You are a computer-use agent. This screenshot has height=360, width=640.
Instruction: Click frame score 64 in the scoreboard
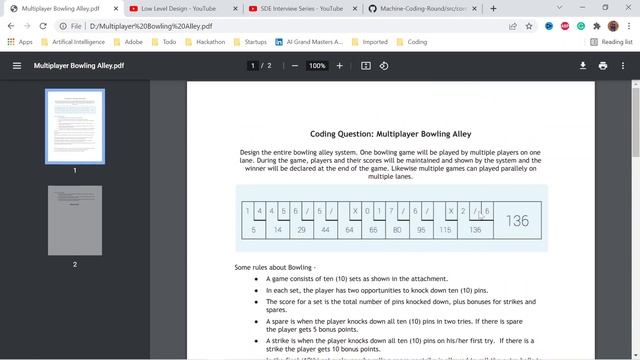pyautogui.click(x=349, y=230)
